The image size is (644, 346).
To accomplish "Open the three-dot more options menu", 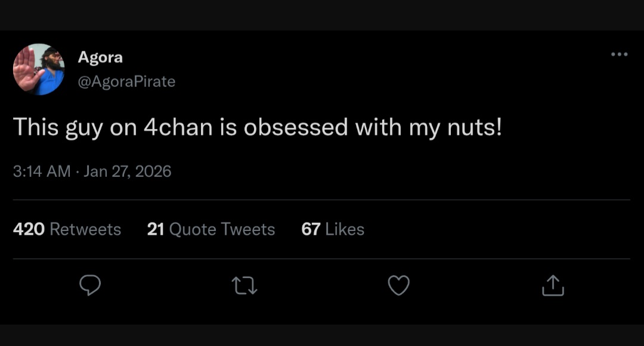I will pos(619,55).
